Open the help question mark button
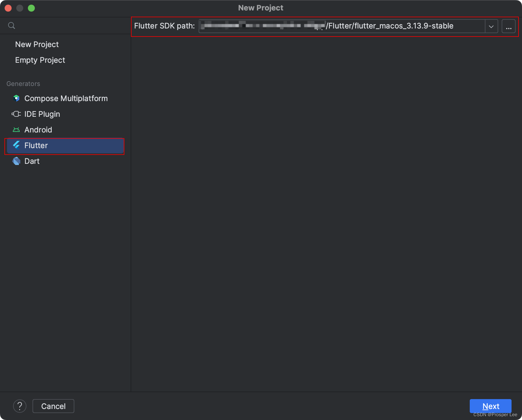This screenshot has width=522, height=420. (x=20, y=406)
